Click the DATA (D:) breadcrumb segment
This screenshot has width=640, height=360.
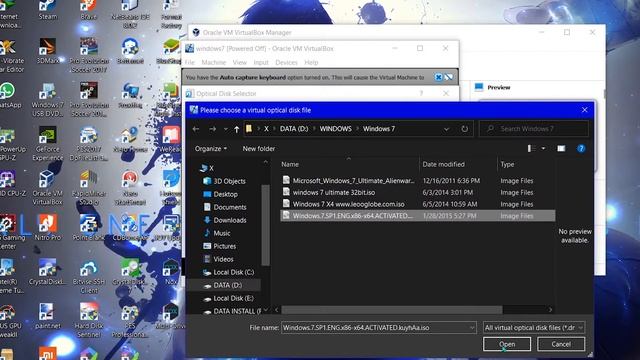pyautogui.click(x=294, y=129)
